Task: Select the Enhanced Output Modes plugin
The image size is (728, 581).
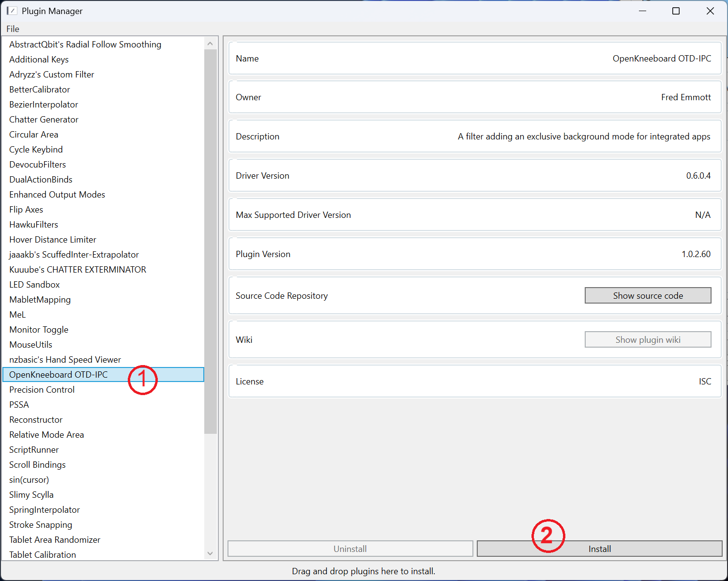Action: (x=57, y=195)
